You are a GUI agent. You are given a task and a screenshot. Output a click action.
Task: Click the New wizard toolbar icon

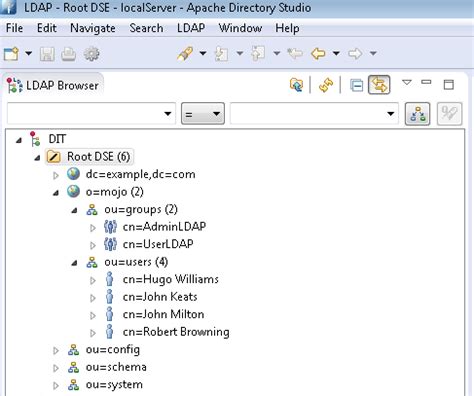tap(11, 54)
